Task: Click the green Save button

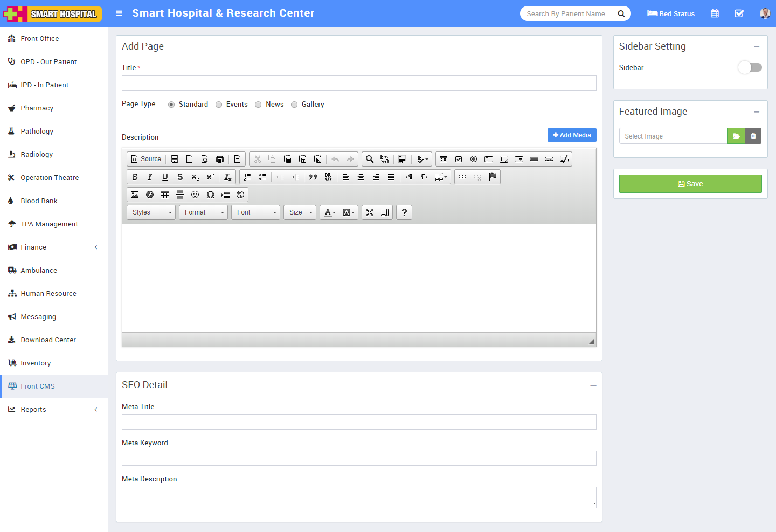Action: (x=690, y=184)
